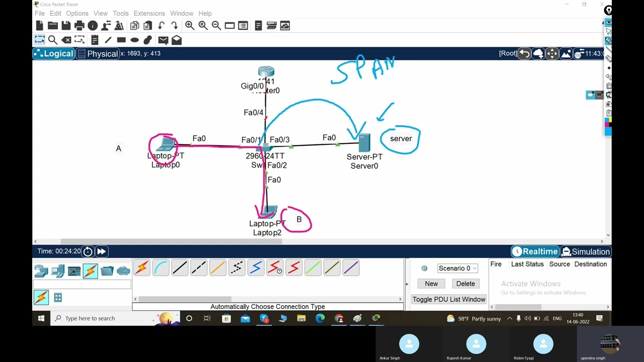Click the Laptop2 device icon
The height and width of the screenshot is (362, 644).
point(270,211)
